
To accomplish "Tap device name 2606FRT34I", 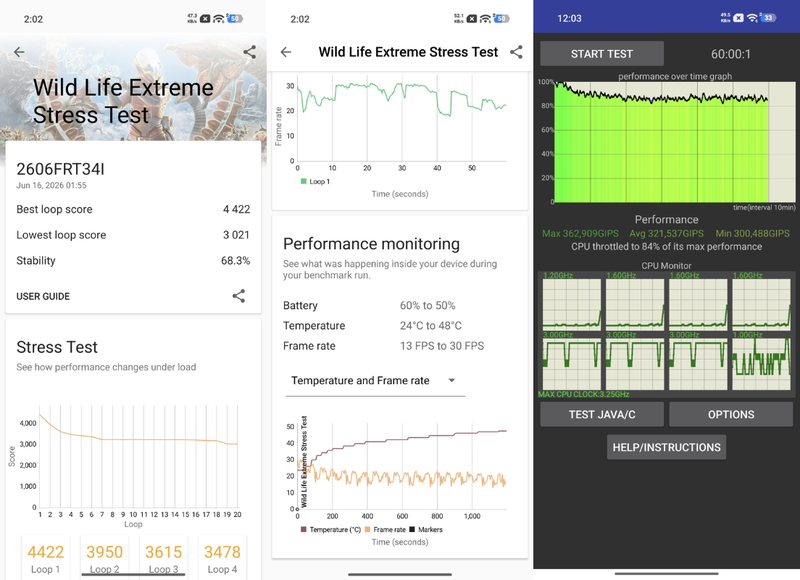I will tap(60, 169).
